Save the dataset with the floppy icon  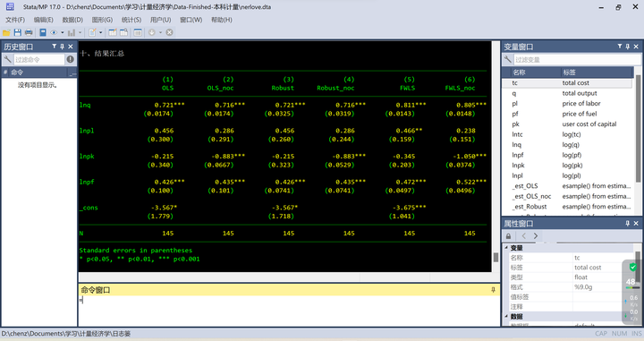coord(17,32)
